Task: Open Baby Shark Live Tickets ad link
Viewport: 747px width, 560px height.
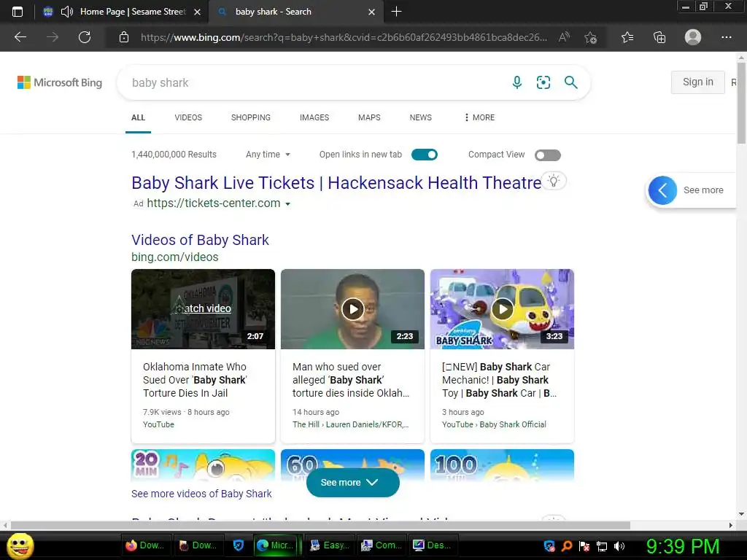Action: tap(336, 183)
